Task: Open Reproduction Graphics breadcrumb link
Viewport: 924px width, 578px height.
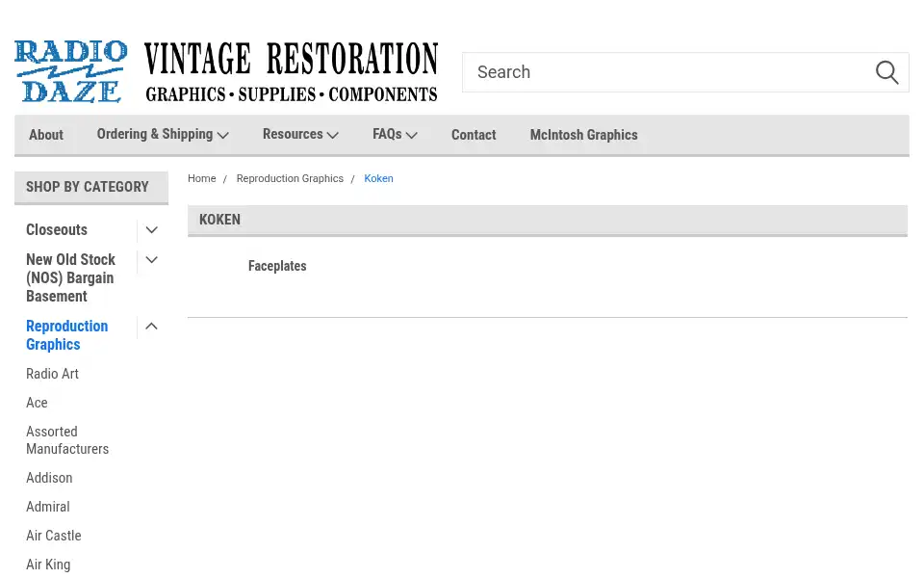Action: [x=290, y=178]
